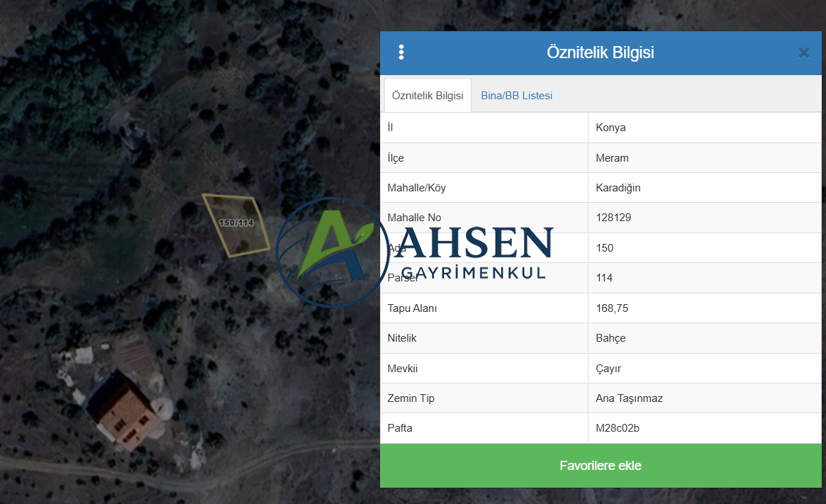Click the red-roofed building on the map
The width and height of the screenshot is (826, 504).
(125, 413)
